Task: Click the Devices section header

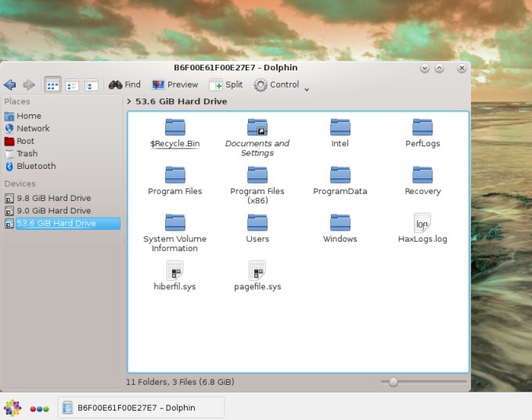Action: (x=20, y=184)
